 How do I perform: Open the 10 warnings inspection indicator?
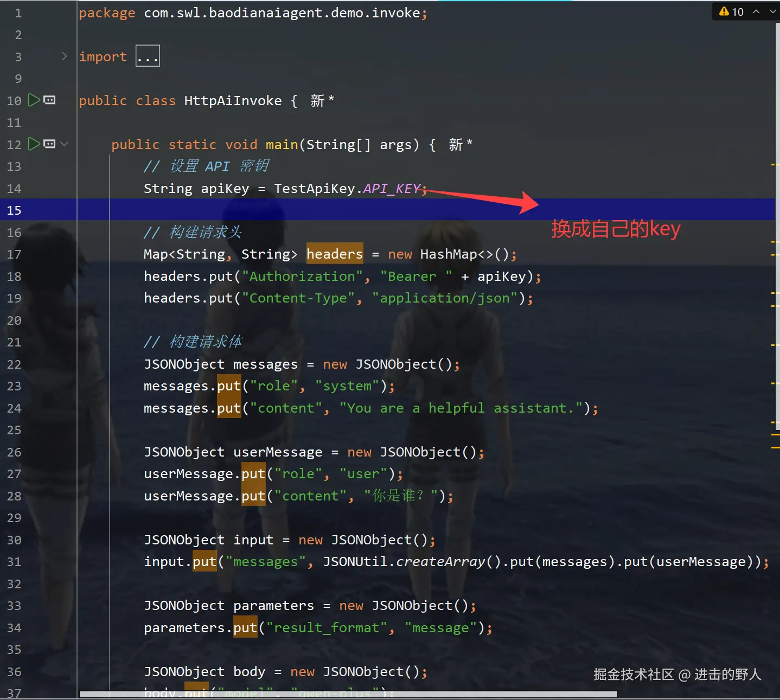click(731, 11)
